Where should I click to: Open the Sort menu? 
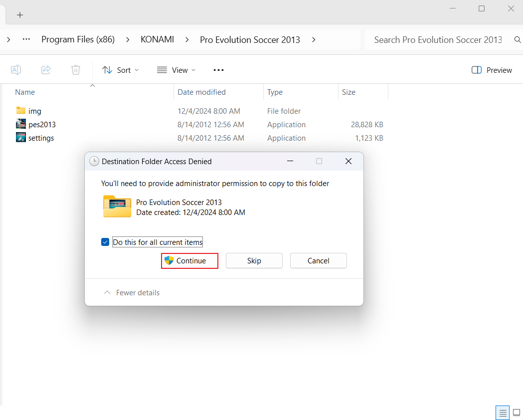120,70
